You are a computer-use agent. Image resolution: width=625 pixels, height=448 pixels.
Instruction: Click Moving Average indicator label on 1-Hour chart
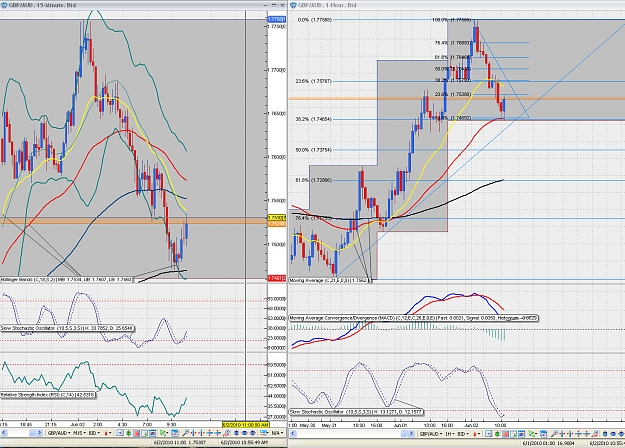tap(330, 281)
